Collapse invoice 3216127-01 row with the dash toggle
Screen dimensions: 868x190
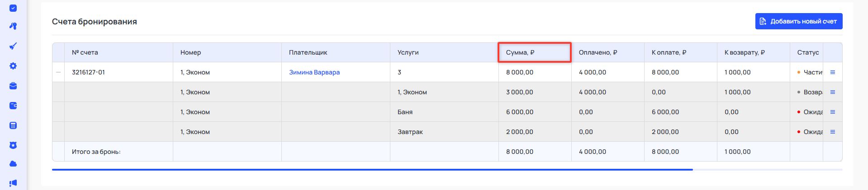click(58, 72)
